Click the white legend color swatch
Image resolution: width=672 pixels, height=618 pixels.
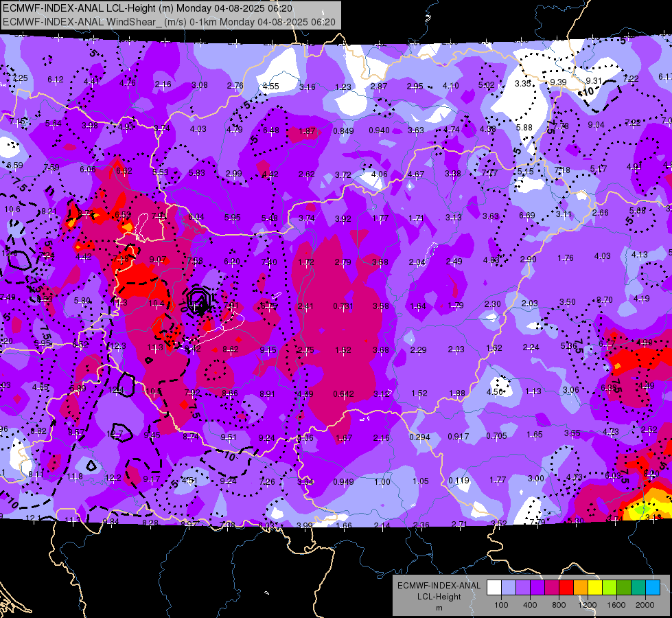pos(494,588)
